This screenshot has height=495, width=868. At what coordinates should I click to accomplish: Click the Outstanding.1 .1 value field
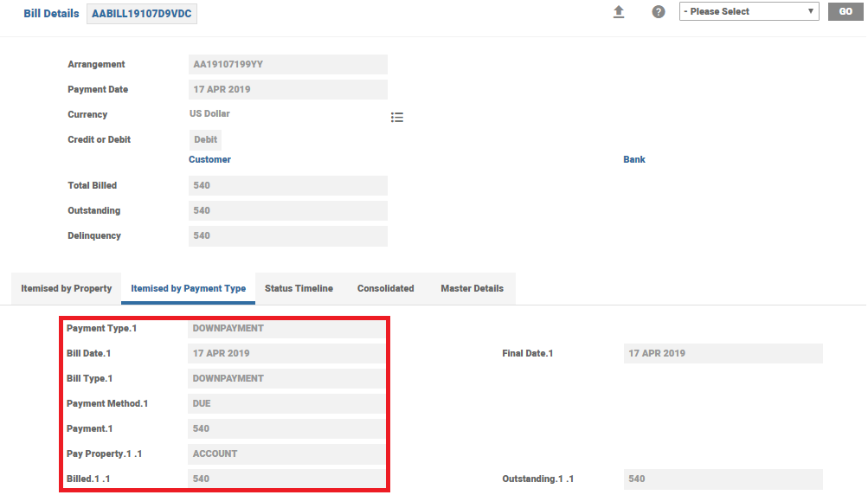click(723, 479)
